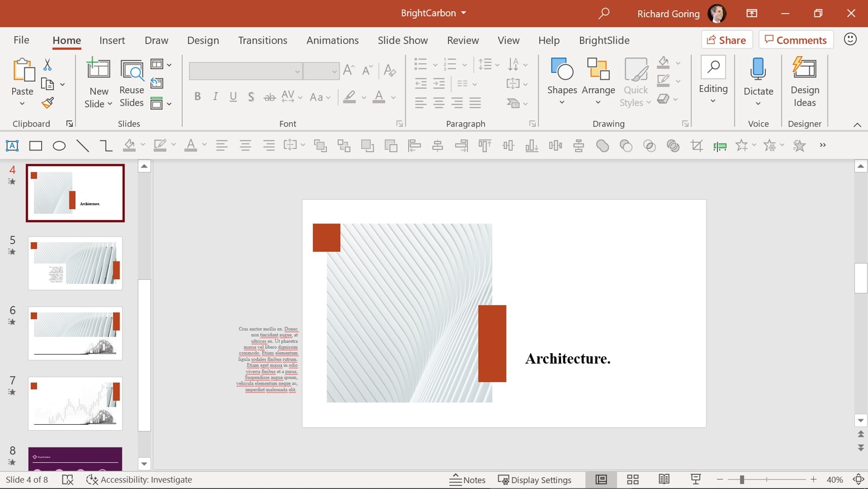This screenshot has width=868, height=489.
Task: Switch to Slide Sorter view
Action: coord(633,479)
